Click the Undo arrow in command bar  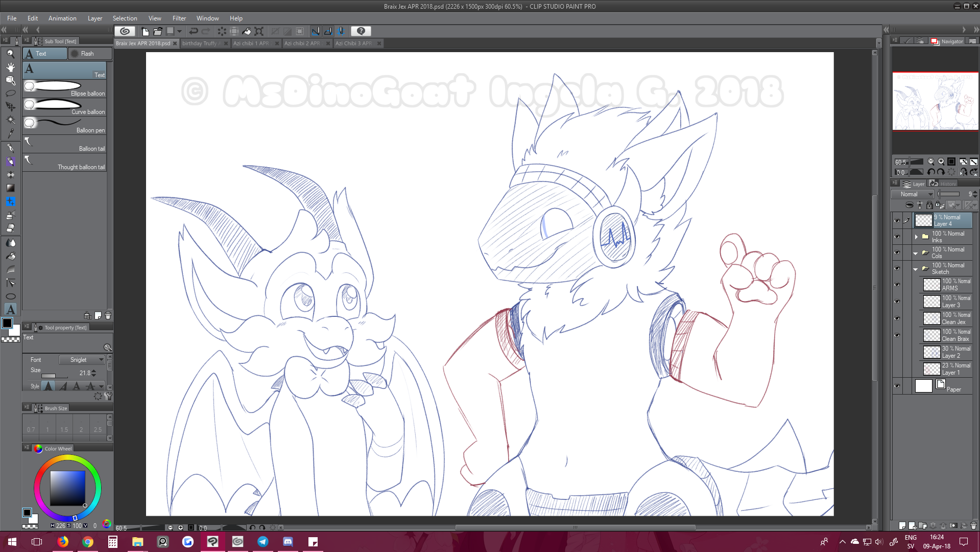pyautogui.click(x=194, y=31)
